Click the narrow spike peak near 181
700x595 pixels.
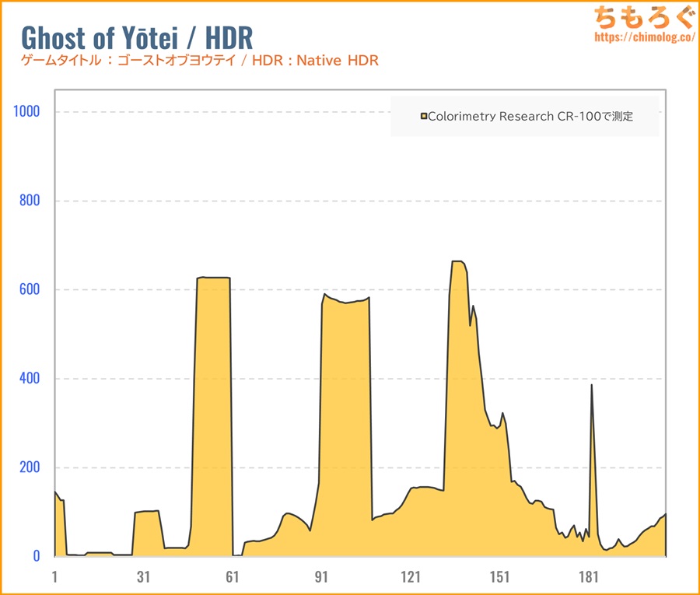coord(592,386)
